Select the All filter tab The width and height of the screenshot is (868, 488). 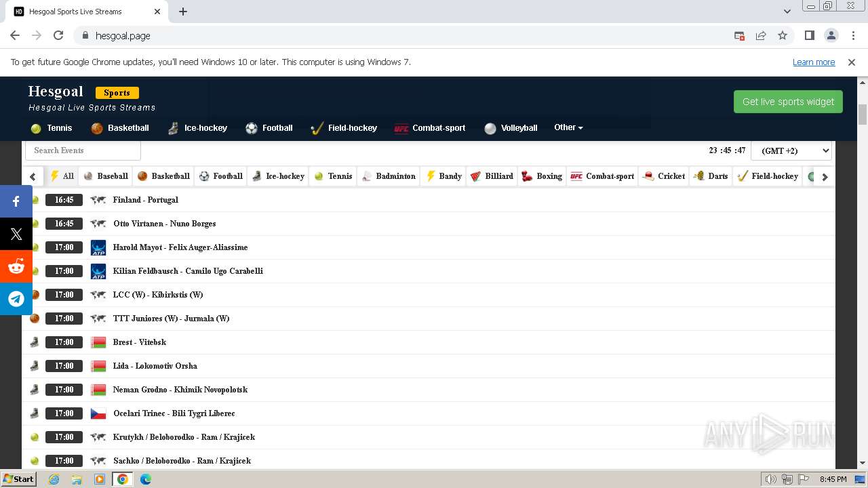62,176
